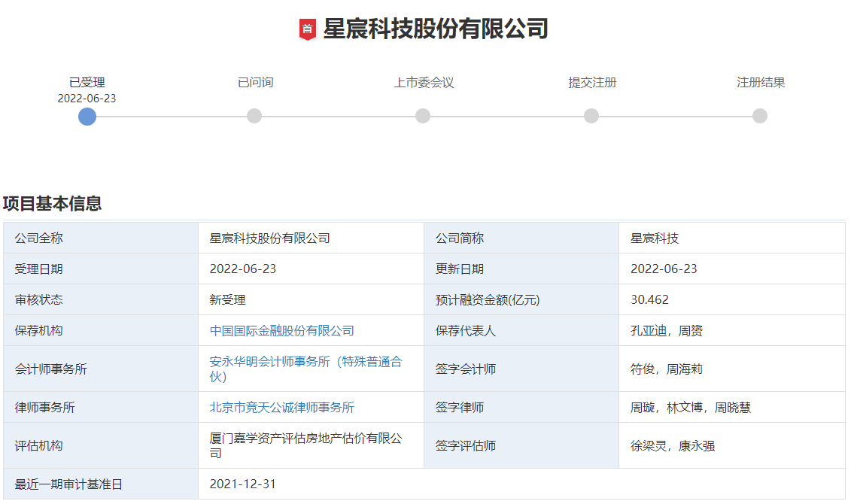This screenshot has width=851, height=504.
Task: Click the 保荐代表人 label cell
Action: tap(521, 330)
